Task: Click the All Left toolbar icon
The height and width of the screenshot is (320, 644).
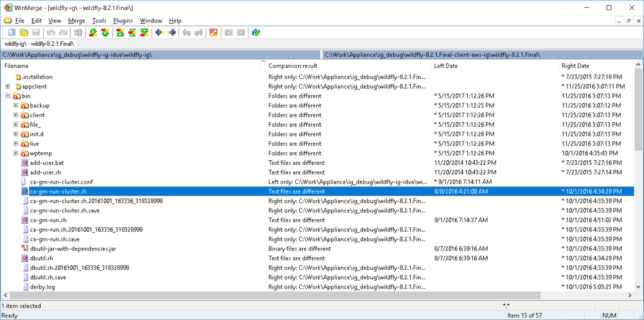Action: pos(241,33)
